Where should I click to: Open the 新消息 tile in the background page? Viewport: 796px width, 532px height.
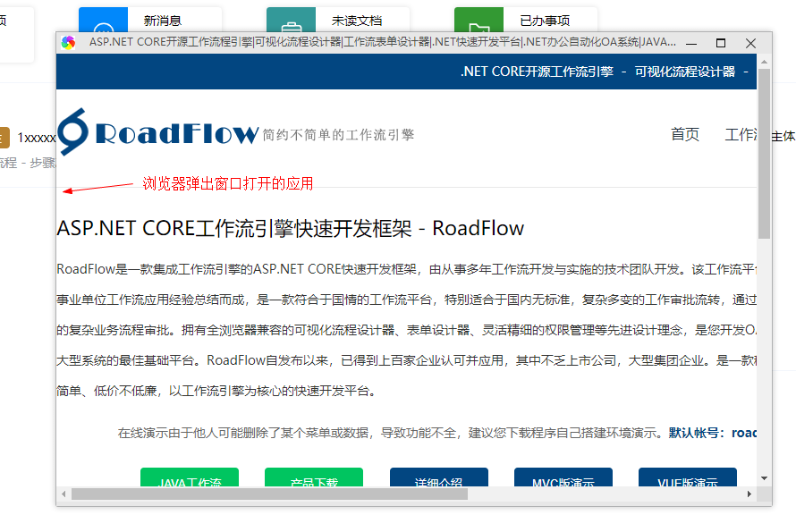pos(150,21)
